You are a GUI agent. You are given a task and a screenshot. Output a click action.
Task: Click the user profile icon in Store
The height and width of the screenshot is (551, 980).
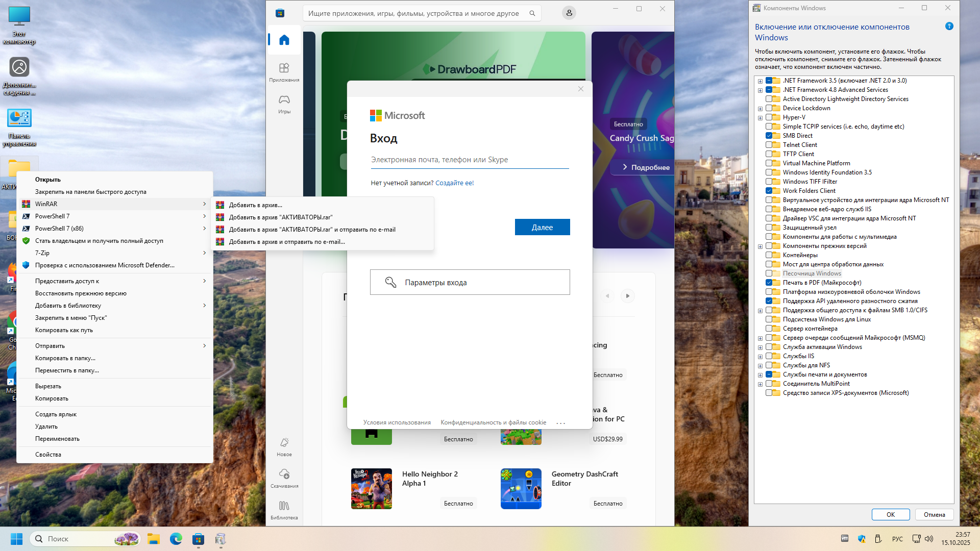[569, 13]
